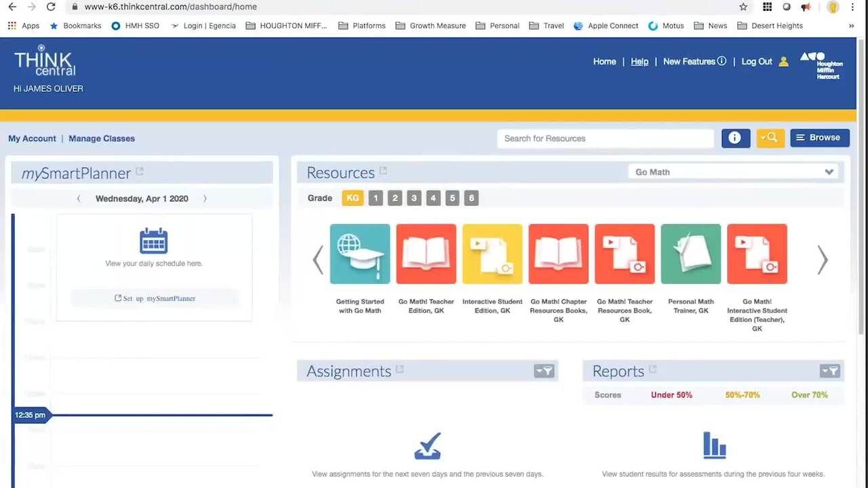Select grade 5
868x488 pixels.
452,198
